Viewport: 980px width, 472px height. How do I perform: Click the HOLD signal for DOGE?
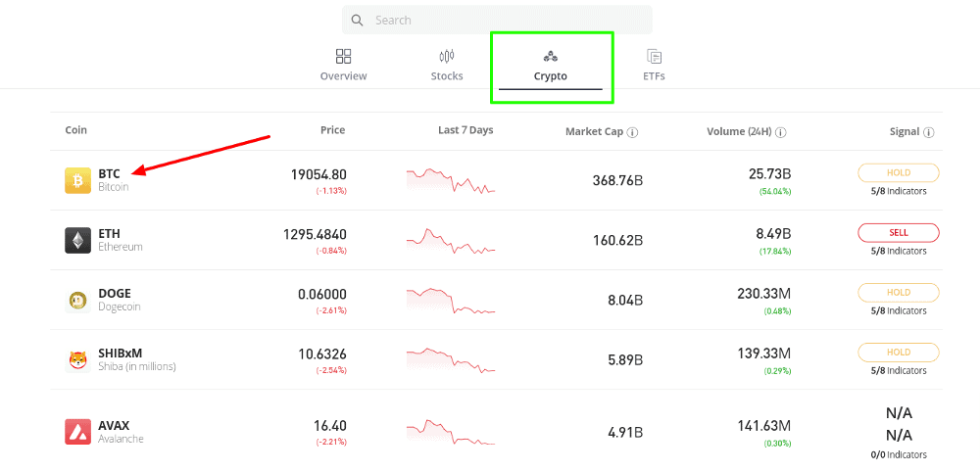(898, 293)
